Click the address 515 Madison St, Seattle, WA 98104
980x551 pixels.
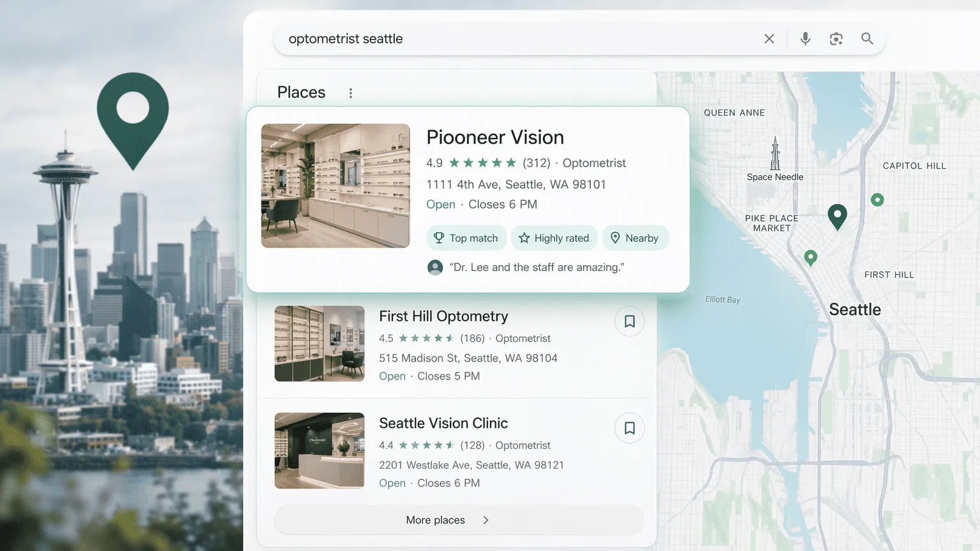(468, 358)
